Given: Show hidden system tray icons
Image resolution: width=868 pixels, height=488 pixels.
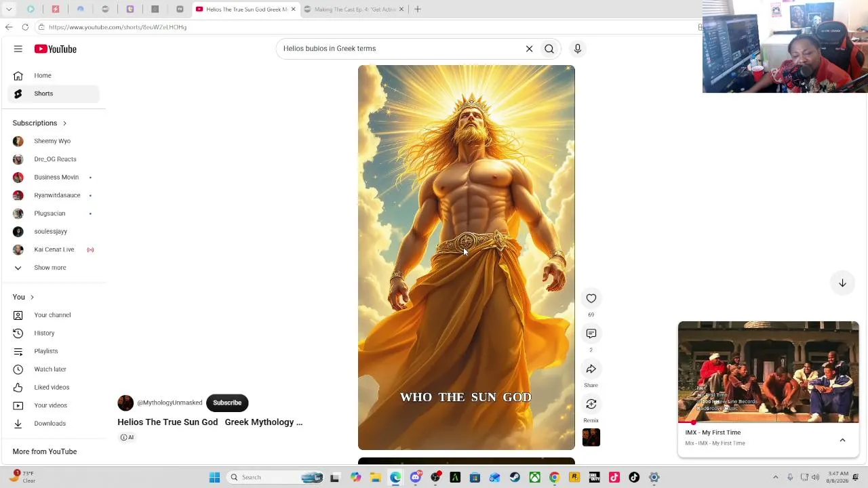Looking at the screenshot, I should coord(776,477).
